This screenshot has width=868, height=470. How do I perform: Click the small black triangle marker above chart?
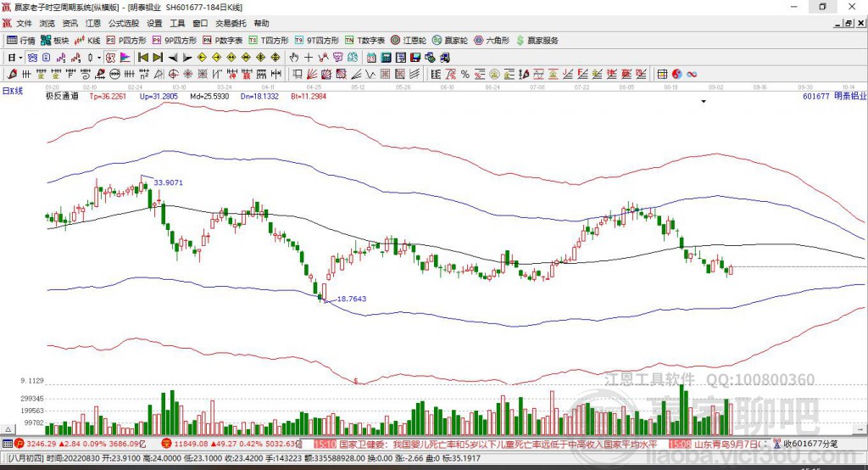pyautogui.click(x=704, y=102)
